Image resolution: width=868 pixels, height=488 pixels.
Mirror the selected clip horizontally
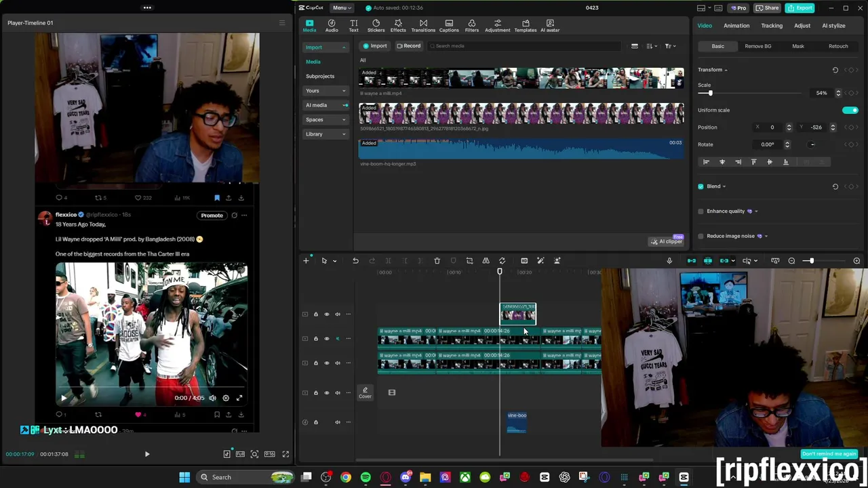[x=486, y=261]
